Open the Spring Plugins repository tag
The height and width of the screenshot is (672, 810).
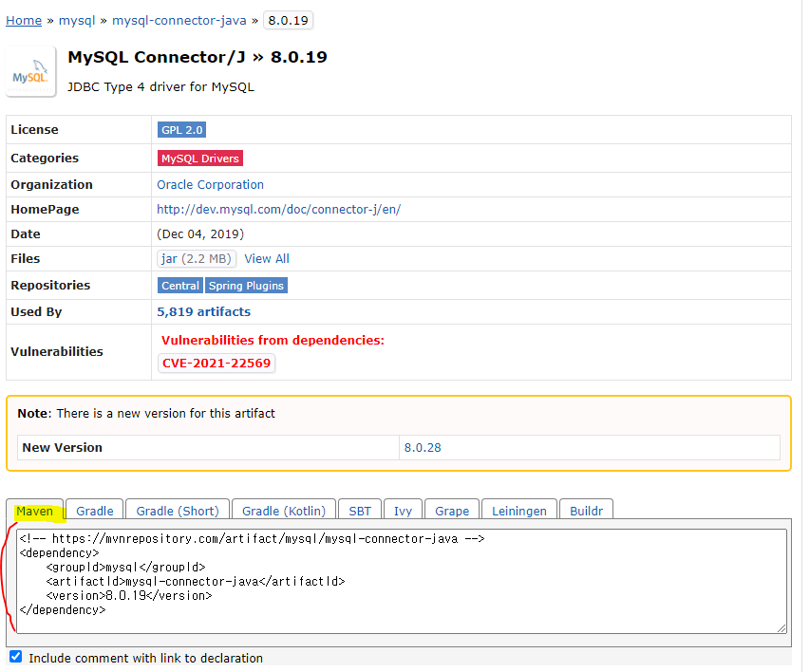click(x=246, y=286)
